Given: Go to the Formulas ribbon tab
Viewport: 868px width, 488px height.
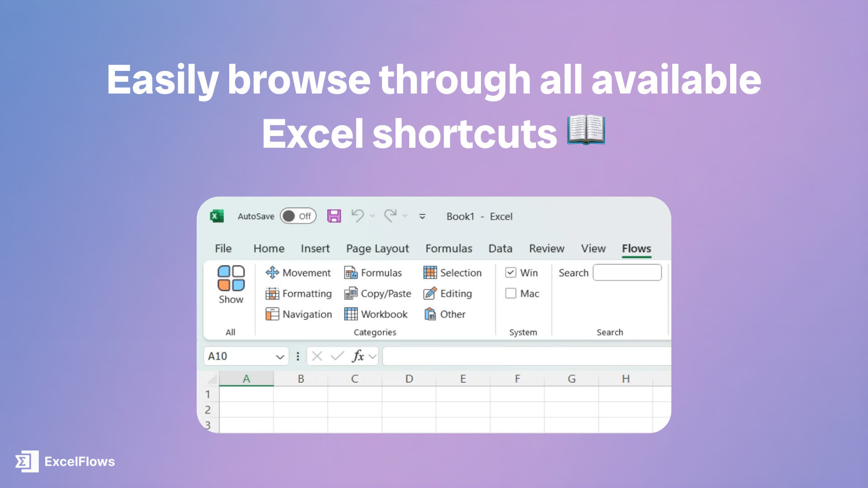Looking at the screenshot, I should [x=448, y=249].
